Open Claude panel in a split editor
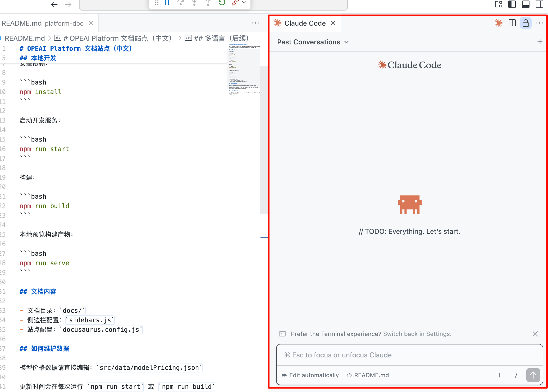The height and width of the screenshot is (392, 548). (512, 23)
